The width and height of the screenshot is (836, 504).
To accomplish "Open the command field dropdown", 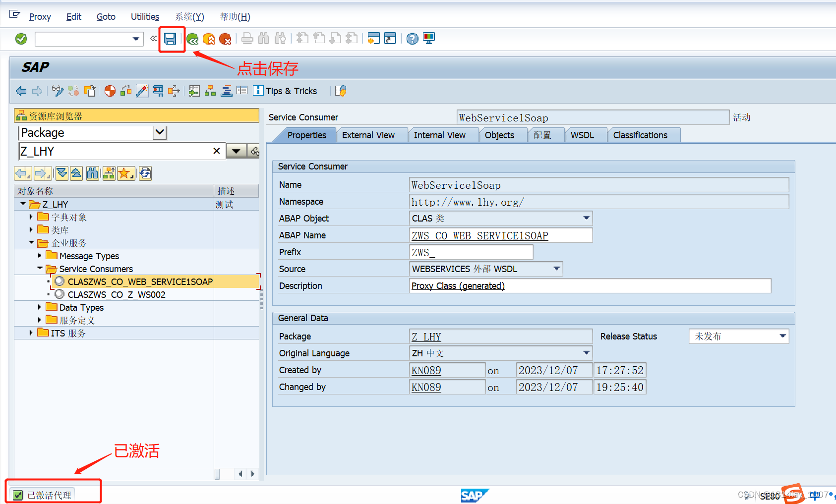I will (136, 39).
